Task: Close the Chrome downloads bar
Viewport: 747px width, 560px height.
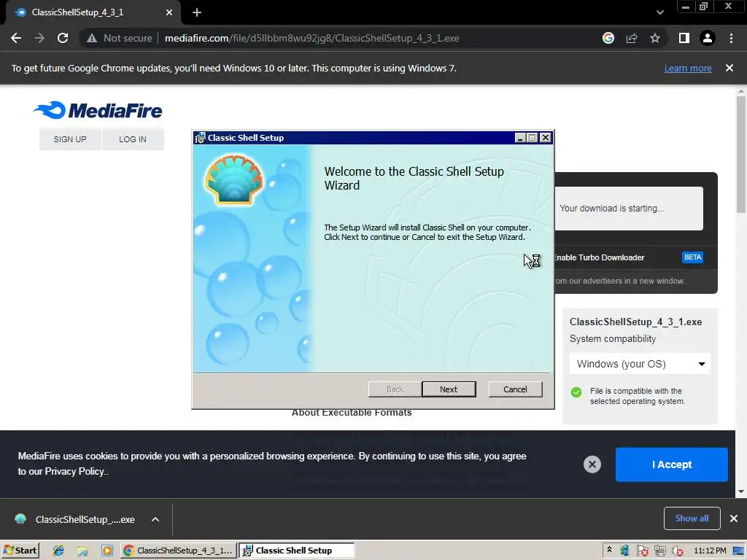Action: (734, 518)
